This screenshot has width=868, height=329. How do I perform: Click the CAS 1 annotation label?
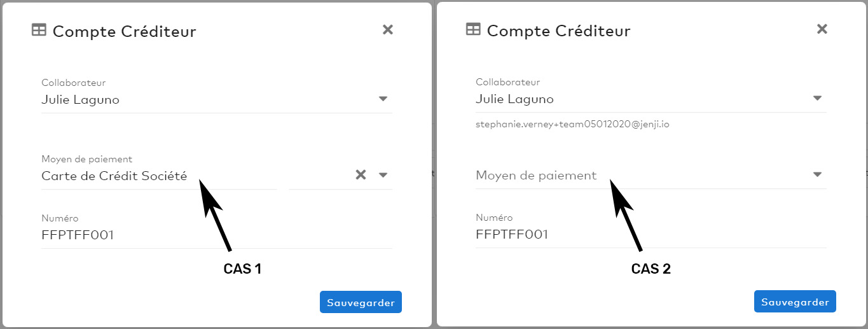[242, 269]
